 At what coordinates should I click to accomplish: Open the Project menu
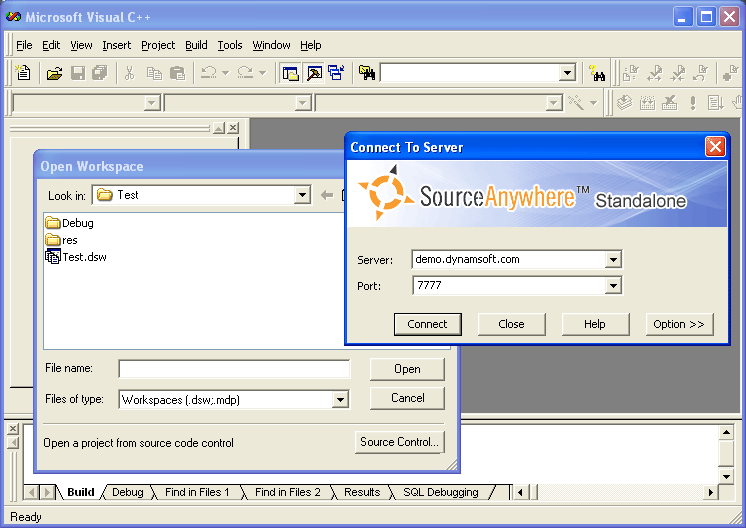158,45
